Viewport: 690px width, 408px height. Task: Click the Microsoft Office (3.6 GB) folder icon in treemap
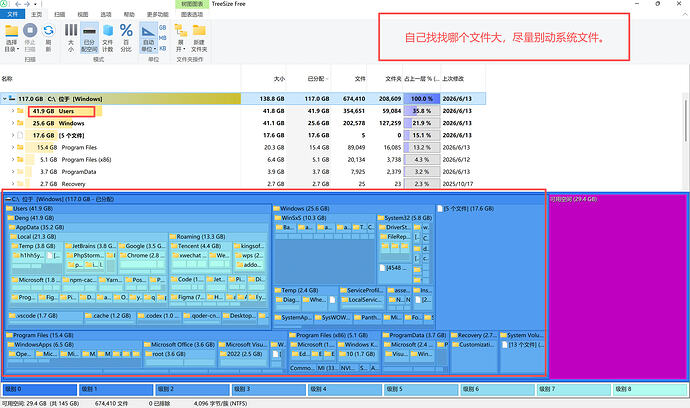coord(147,345)
